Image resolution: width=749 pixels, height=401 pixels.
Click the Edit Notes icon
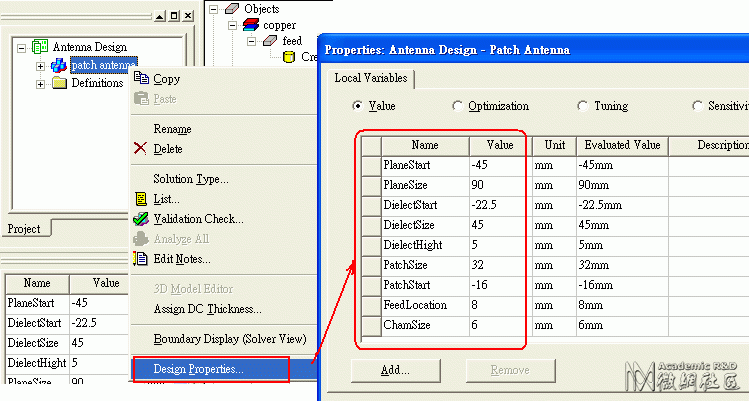coord(140,259)
